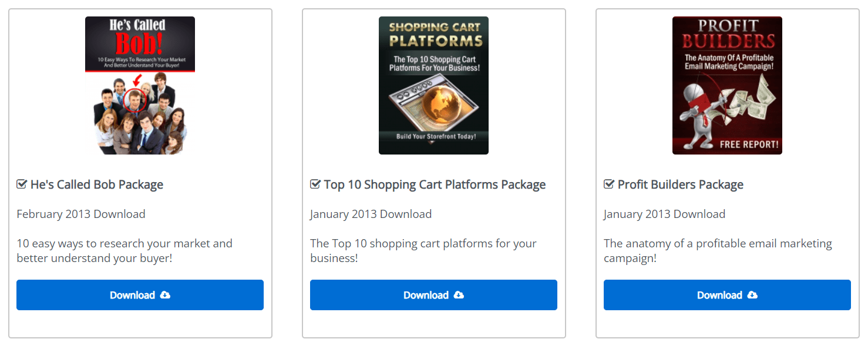The width and height of the screenshot is (868, 349).
Task: Click the February 2013 Download text
Action: [81, 214]
